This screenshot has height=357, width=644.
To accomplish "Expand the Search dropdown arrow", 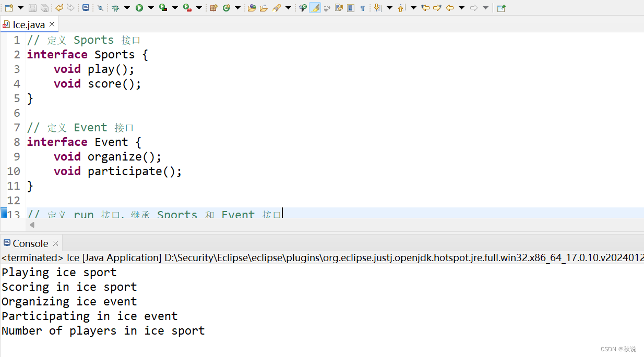I will pyautogui.click(x=288, y=8).
